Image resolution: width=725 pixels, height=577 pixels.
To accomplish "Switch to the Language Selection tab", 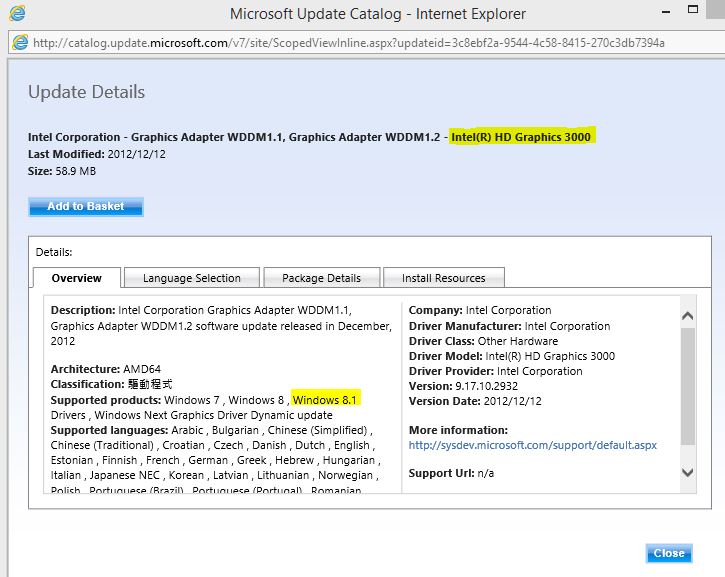I will pyautogui.click(x=192, y=278).
